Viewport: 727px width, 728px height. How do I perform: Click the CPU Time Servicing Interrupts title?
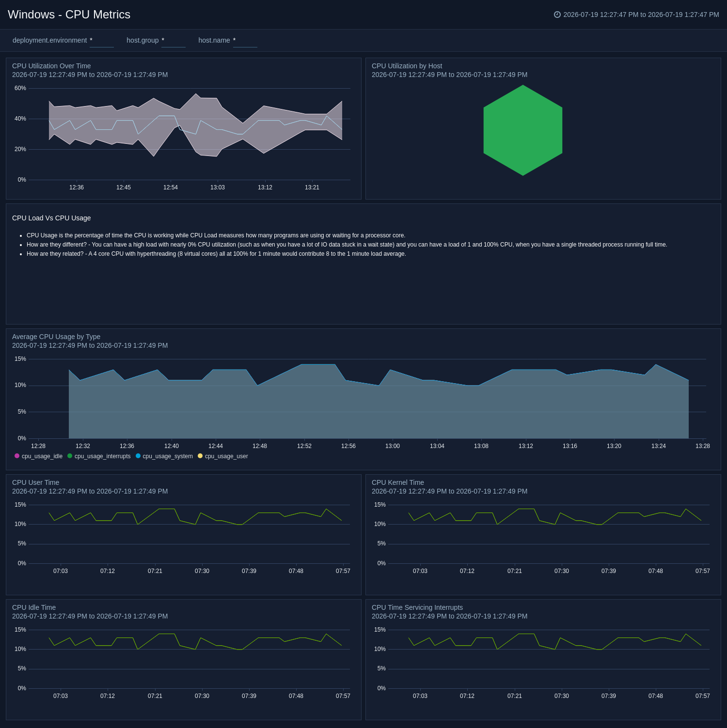417,607
